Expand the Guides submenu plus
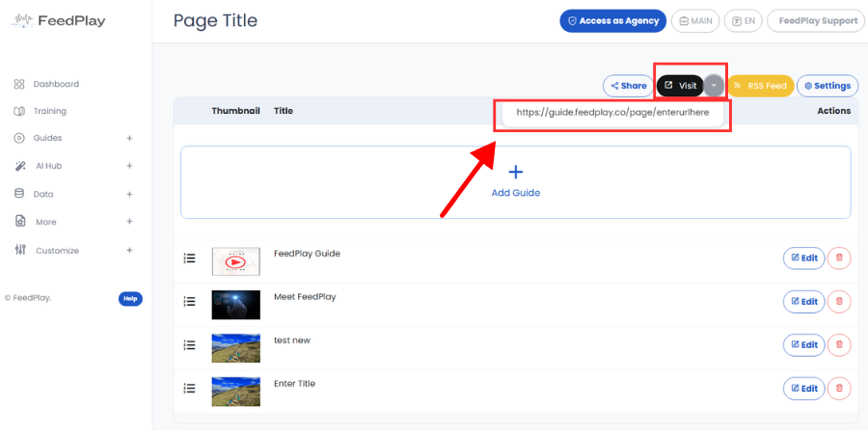 point(129,138)
